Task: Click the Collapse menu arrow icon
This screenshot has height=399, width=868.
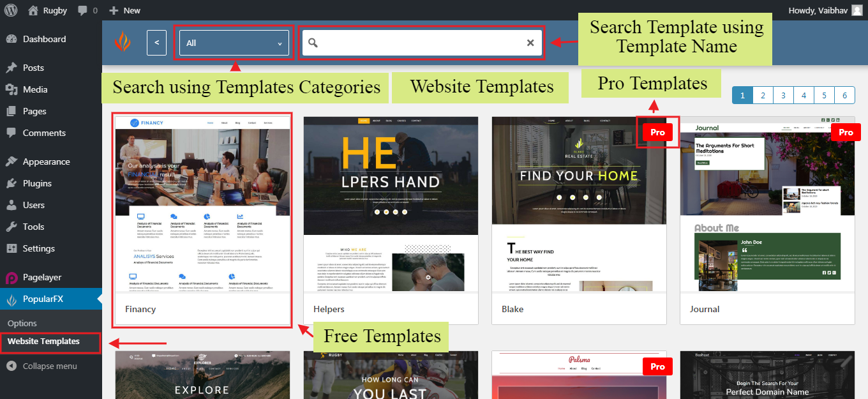Action: coord(11,366)
